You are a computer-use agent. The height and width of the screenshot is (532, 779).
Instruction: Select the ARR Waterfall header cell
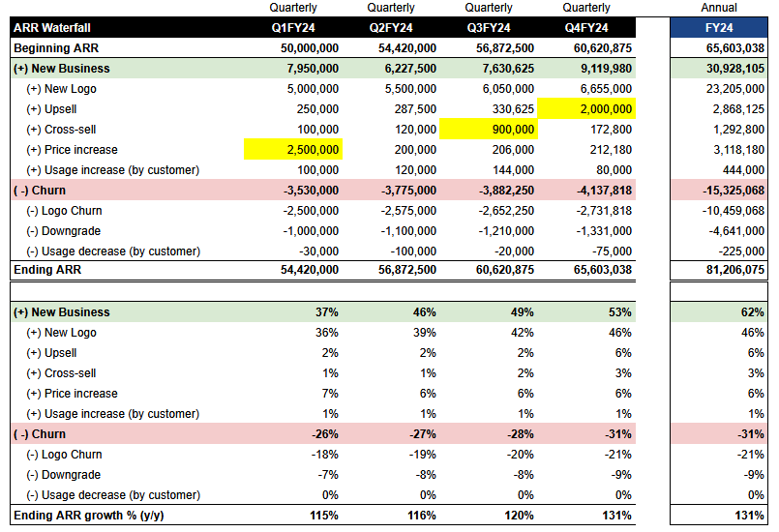click(52, 28)
